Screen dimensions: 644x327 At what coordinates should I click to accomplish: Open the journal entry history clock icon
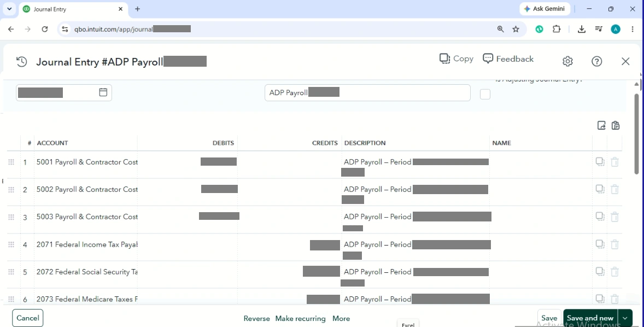point(21,62)
